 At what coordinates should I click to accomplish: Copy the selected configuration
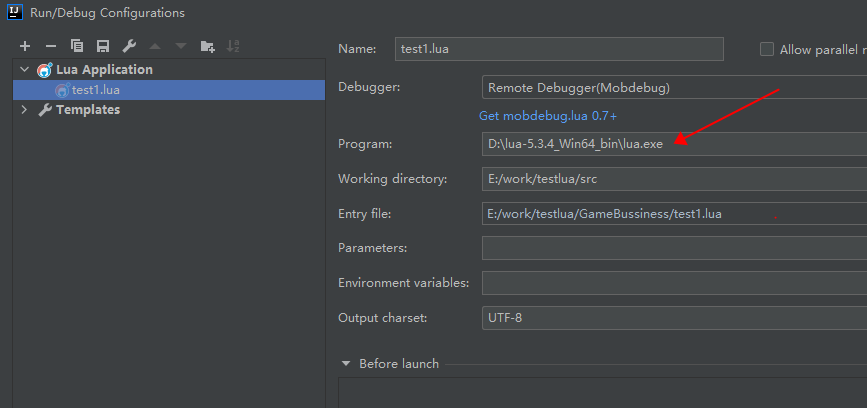click(77, 46)
